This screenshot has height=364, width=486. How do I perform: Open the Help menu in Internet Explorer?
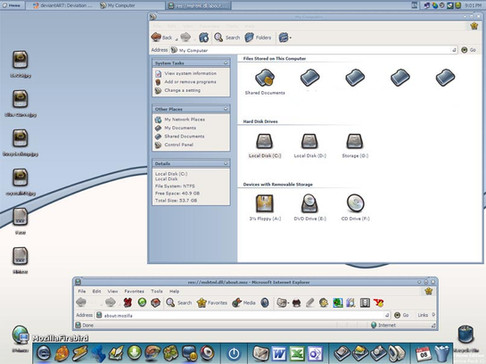174,291
